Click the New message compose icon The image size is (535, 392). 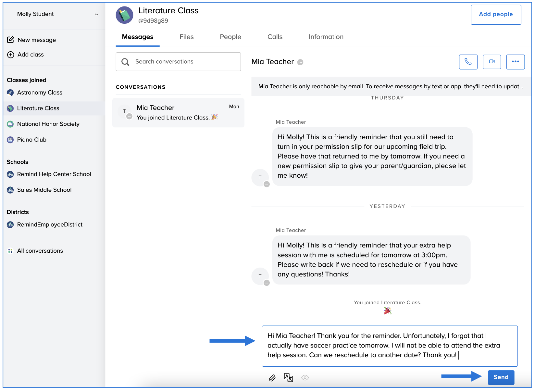pos(11,40)
